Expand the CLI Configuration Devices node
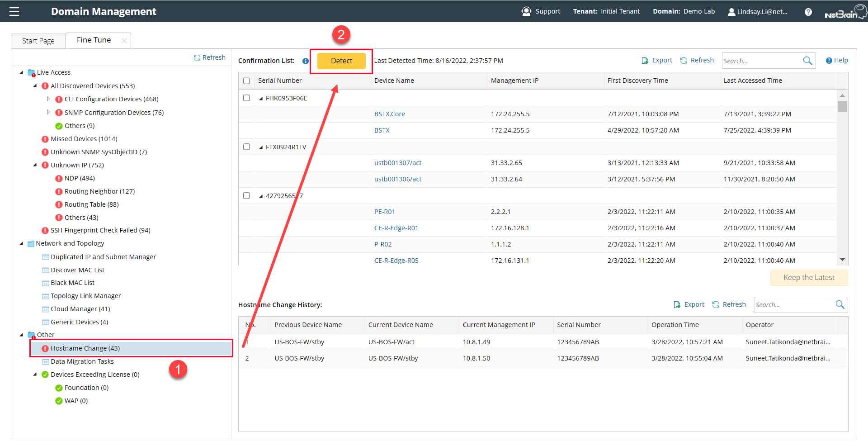Viewport: 868px width, 446px height. (49, 99)
